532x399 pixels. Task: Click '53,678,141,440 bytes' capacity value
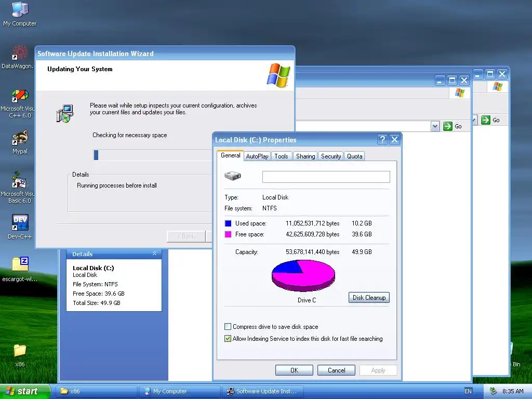click(x=312, y=252)
